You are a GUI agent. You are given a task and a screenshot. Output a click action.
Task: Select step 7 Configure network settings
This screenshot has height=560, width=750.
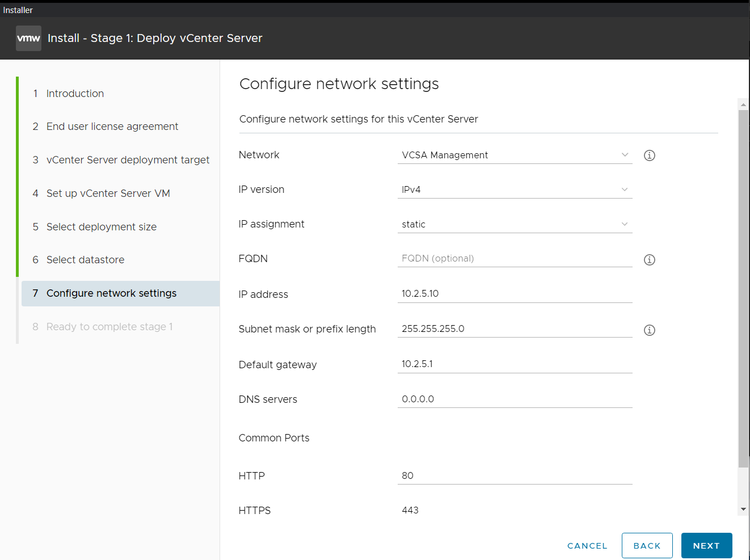pos(120,293)
